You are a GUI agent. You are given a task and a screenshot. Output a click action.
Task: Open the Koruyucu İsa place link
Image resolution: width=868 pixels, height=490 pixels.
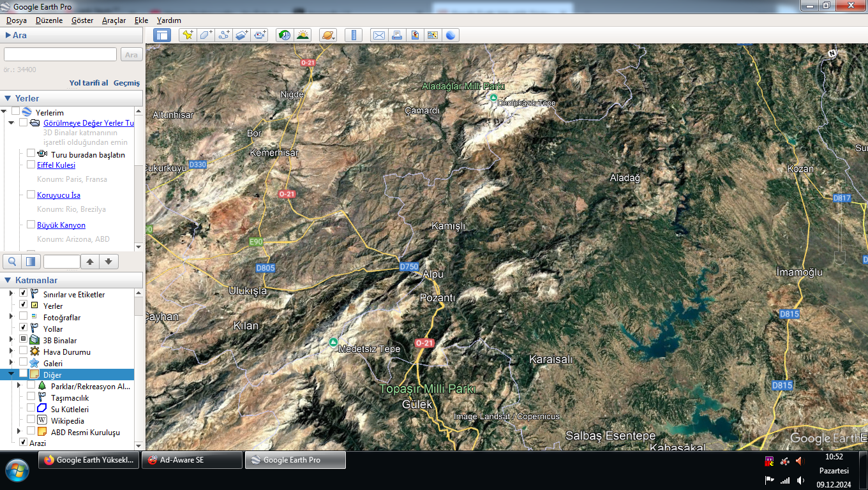click(59, 195)
